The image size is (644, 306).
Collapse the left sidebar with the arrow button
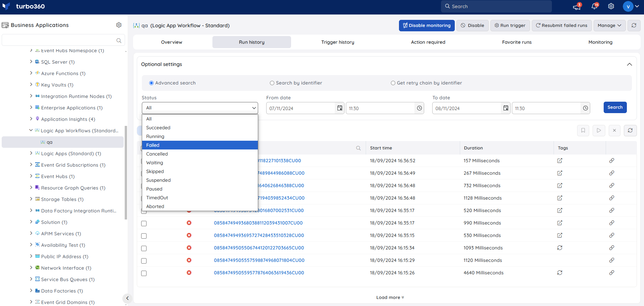pos(127,298)
